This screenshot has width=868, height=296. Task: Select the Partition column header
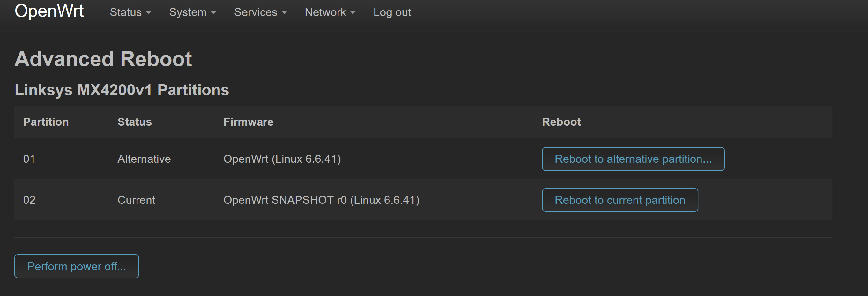46,122
